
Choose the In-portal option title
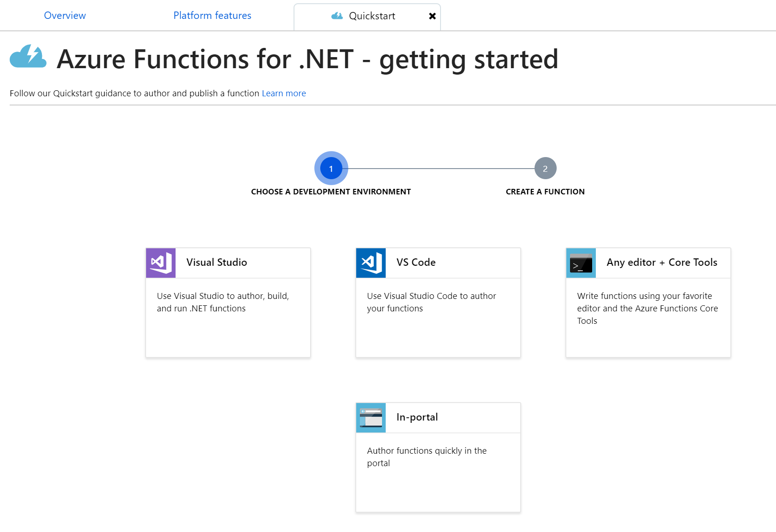click(x=417, y=417)
